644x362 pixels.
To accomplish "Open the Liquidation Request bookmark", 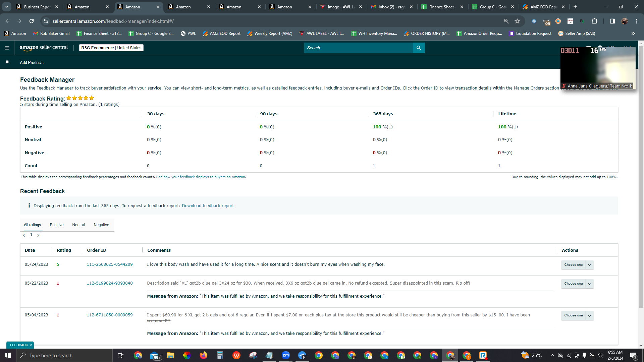I will [x=530, y=34].
